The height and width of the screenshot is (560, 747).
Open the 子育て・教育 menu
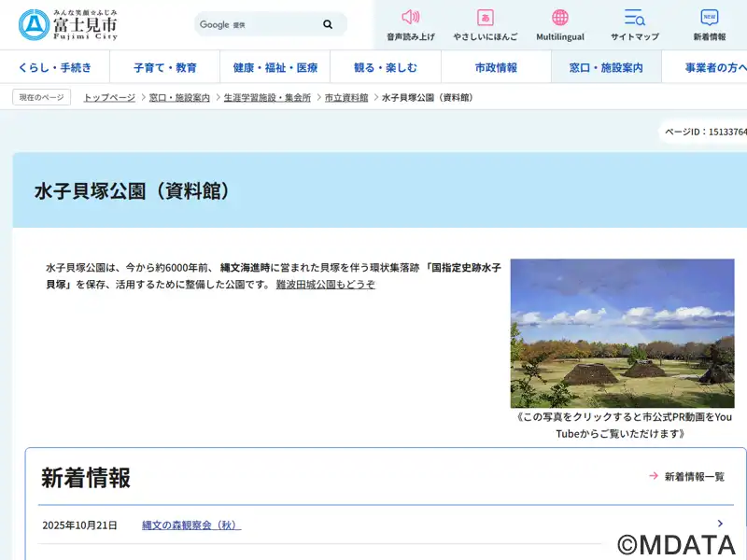click(x=165, y=67)
